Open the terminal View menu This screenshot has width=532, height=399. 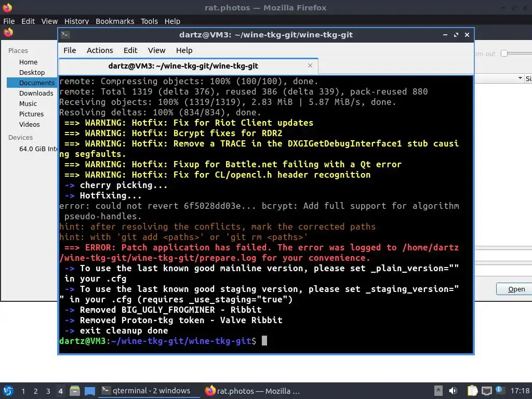[156, 50]
